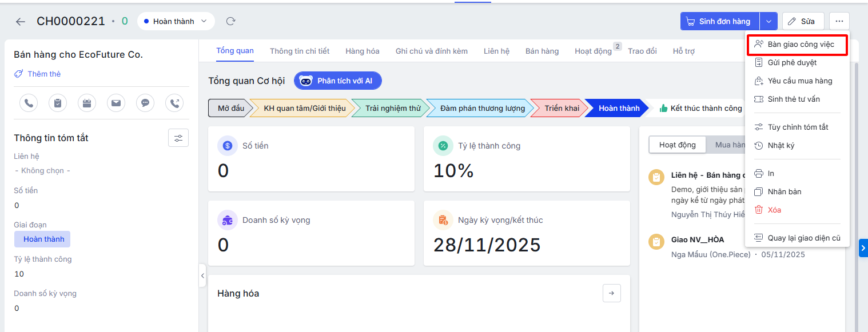Switch to the Hoạt động toggle tab
The image size is (868, 332).
[x=678, y=145]
